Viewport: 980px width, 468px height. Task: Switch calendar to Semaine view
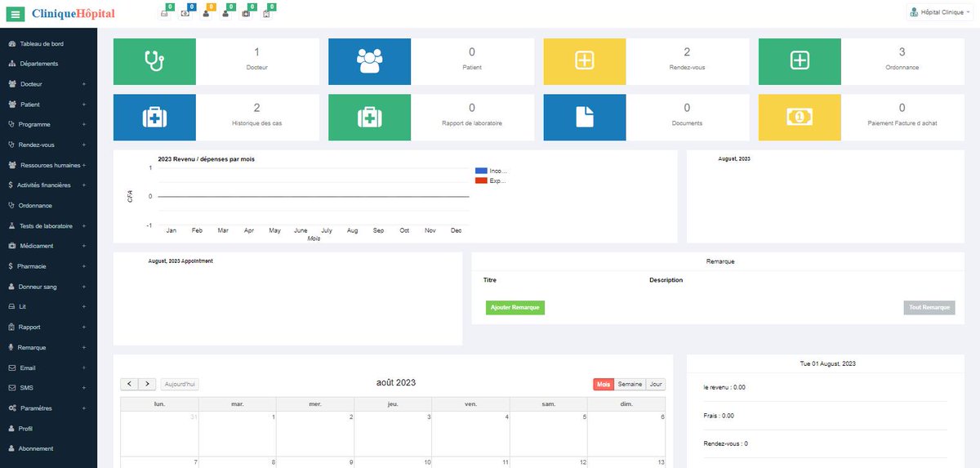coord(630,384)
